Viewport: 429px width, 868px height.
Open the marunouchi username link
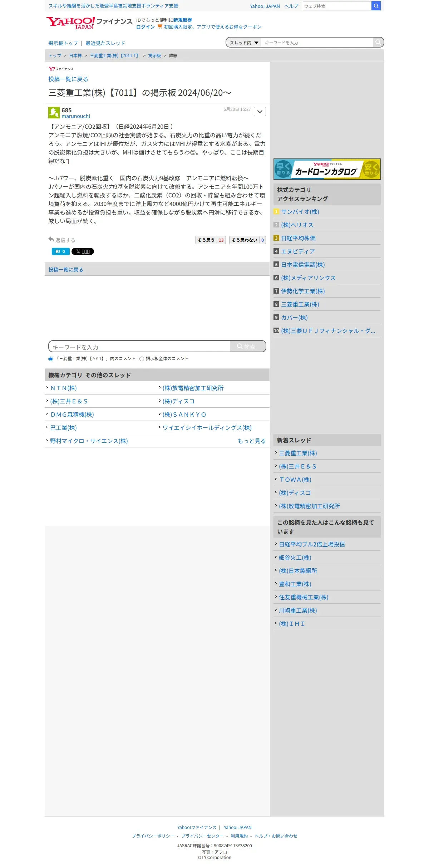coord(76,116)
